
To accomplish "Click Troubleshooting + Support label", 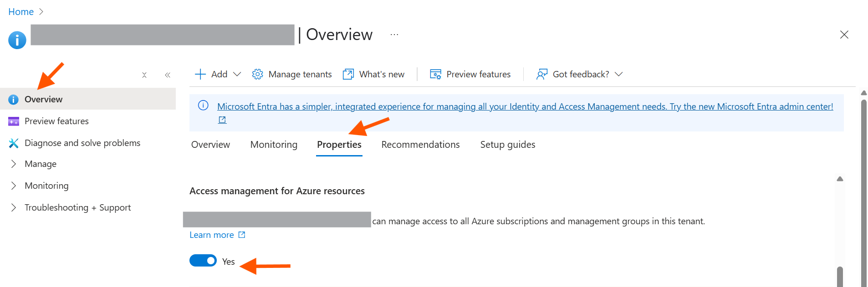I will (78, 207).
